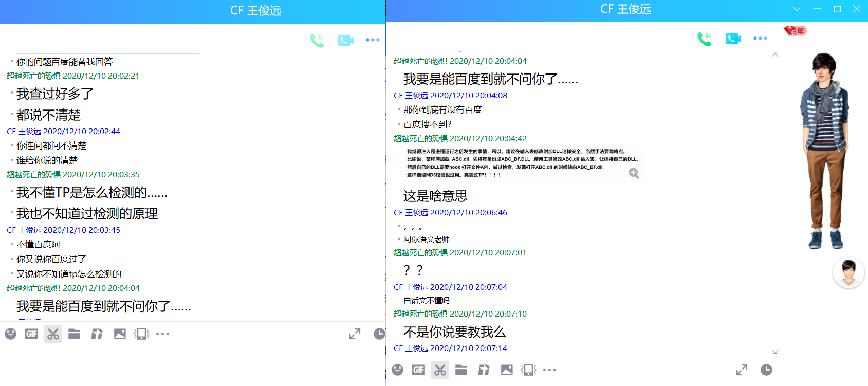Start a voice call in the left chat window
Screen dimensions: 868x386
pyautogui.click(x=317, y=40)
